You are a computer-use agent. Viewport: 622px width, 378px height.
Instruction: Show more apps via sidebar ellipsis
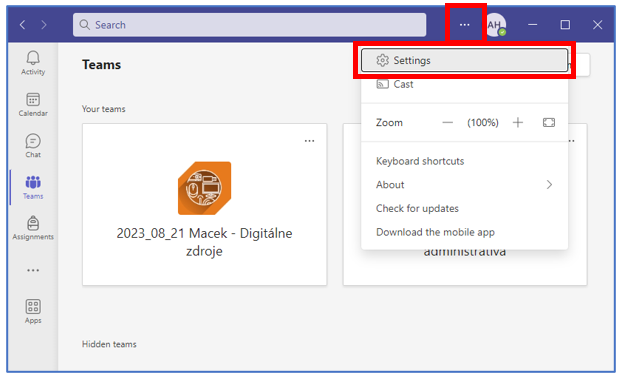[x=33, y=271]
